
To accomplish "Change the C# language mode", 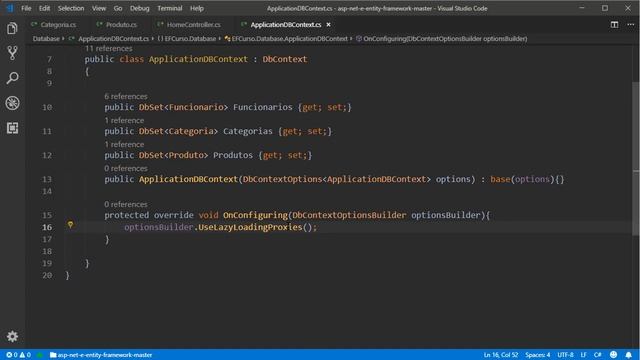I will (598, 355).
